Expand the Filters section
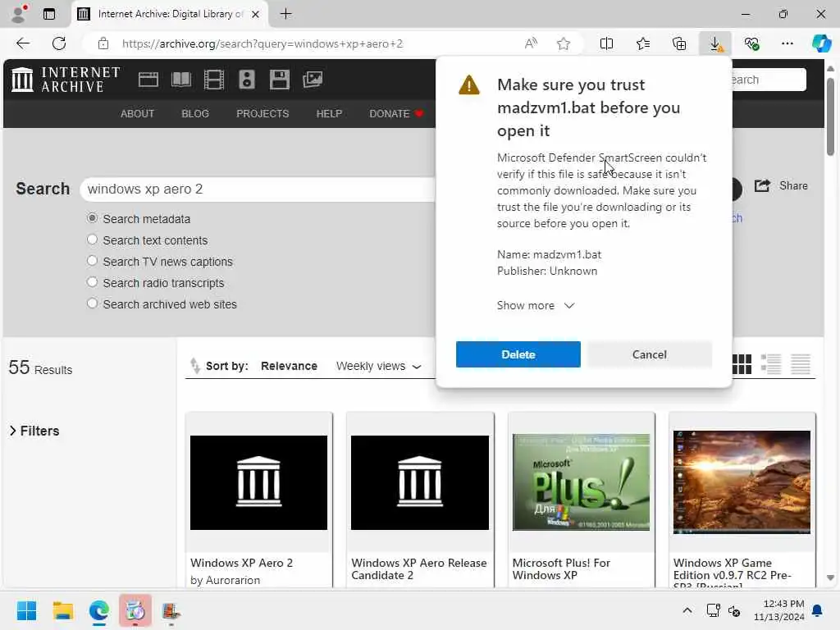This screenshot has height=630, width=840. [x=34, y=431]
